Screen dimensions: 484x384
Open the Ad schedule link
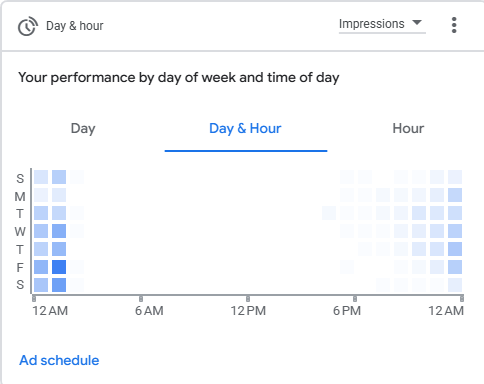coord(59,360)
